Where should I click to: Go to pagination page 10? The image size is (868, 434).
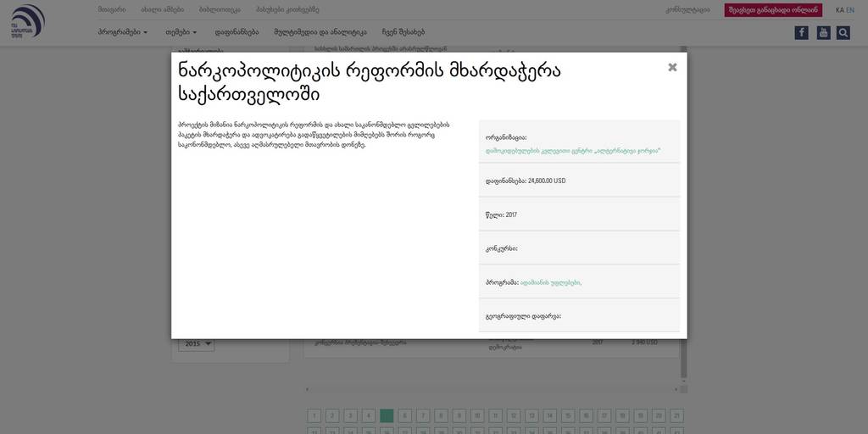477,415
